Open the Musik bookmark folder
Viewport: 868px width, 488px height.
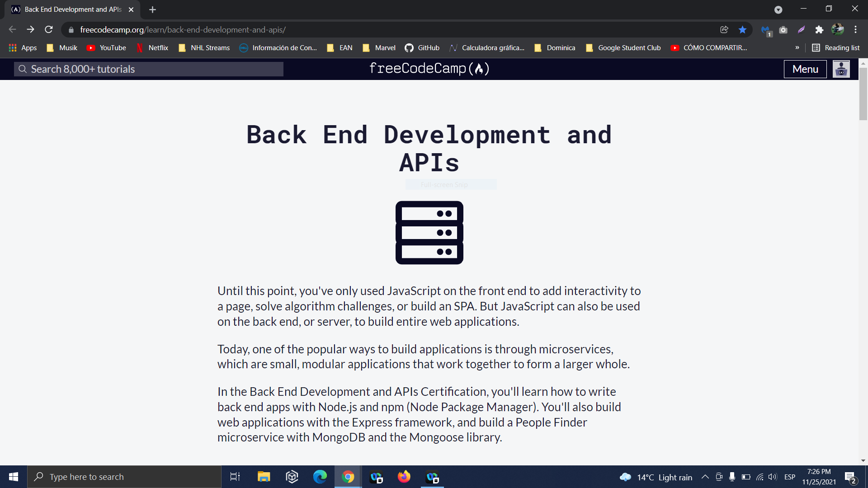coord(62,47)
